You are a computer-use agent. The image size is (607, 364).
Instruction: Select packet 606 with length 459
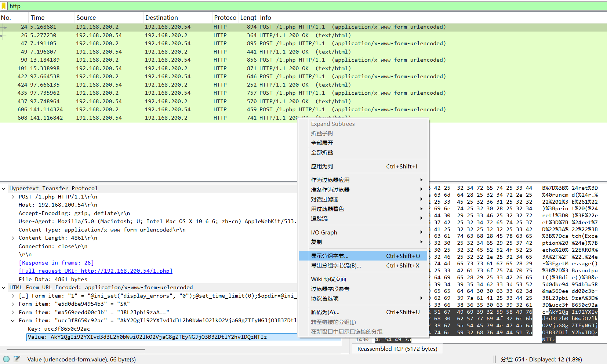(x=303, y=109)
